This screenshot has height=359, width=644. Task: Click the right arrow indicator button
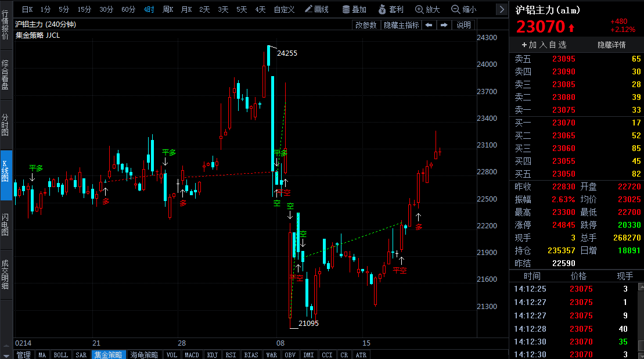tap(444, 25)
